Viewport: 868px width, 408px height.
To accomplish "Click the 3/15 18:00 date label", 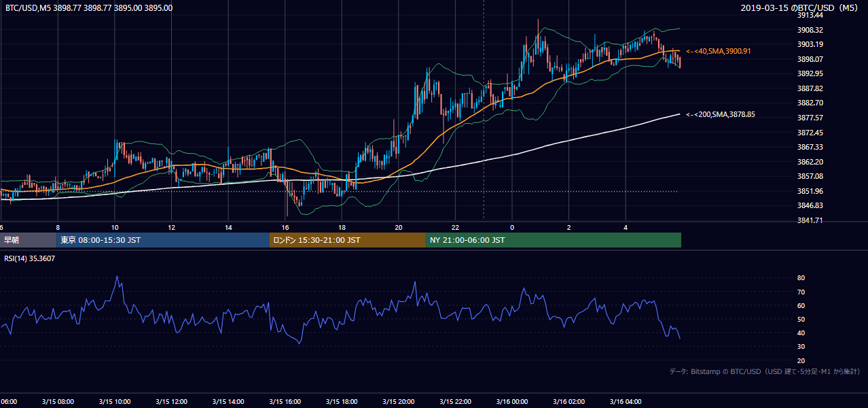I will (342, 401).
